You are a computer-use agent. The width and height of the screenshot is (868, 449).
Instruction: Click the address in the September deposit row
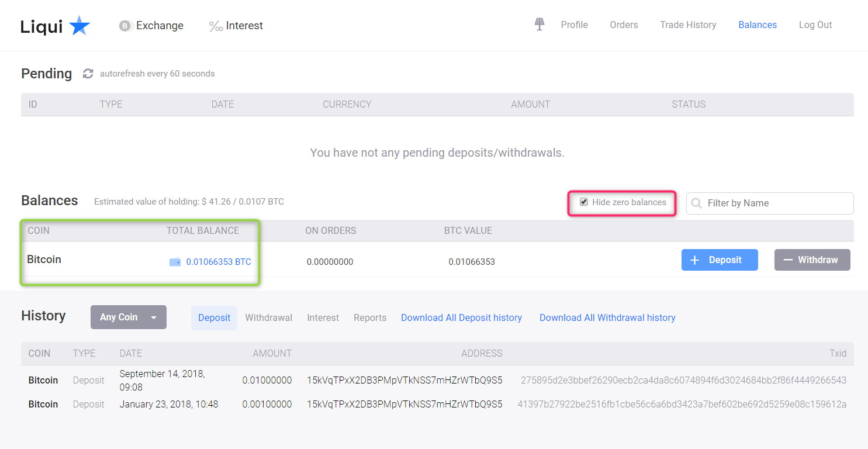tap(404, 380)
